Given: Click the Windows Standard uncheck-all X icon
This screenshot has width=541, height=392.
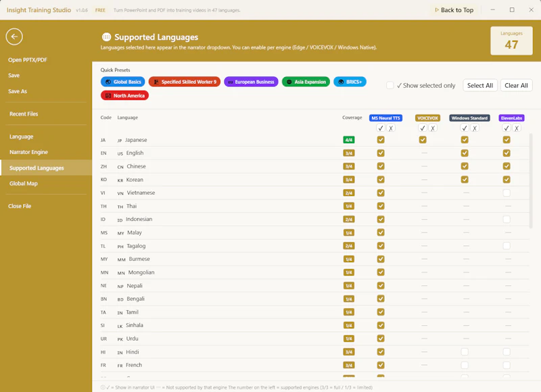Looking at the screenshot, I should (x=475, y=128).
